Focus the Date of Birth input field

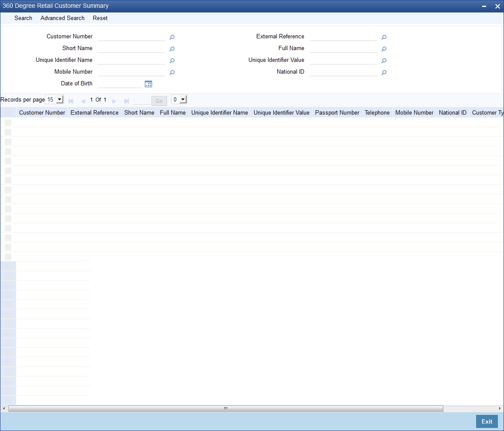[119, 84]
